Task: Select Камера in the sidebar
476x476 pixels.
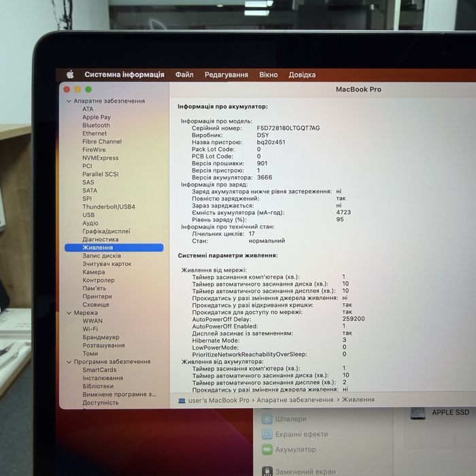Action: (x=94, y=272)
